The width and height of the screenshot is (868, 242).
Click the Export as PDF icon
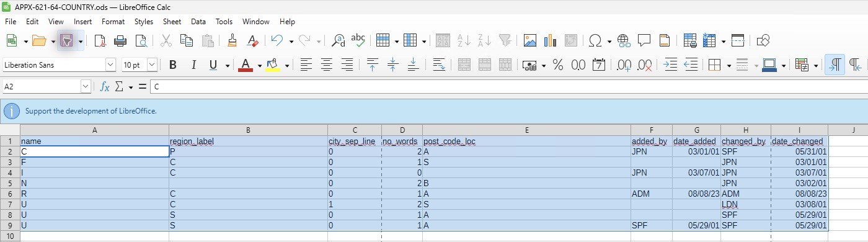point(100,41)
